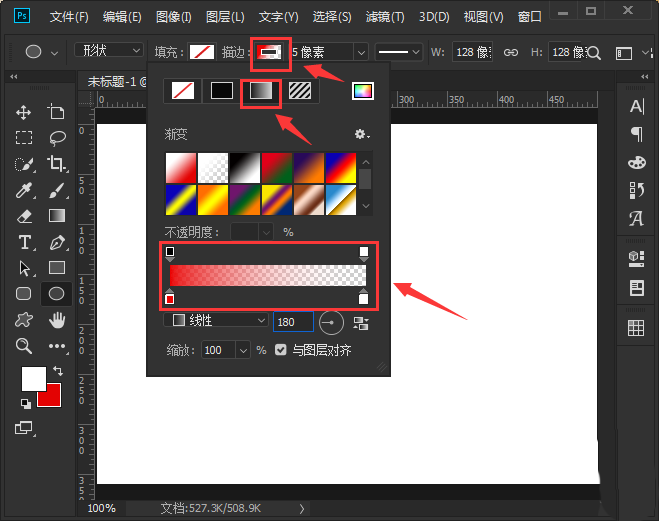The height and width of the screenshot is (521, 659).
Task: Open the gradient presets gear menu
Action: 362,134
